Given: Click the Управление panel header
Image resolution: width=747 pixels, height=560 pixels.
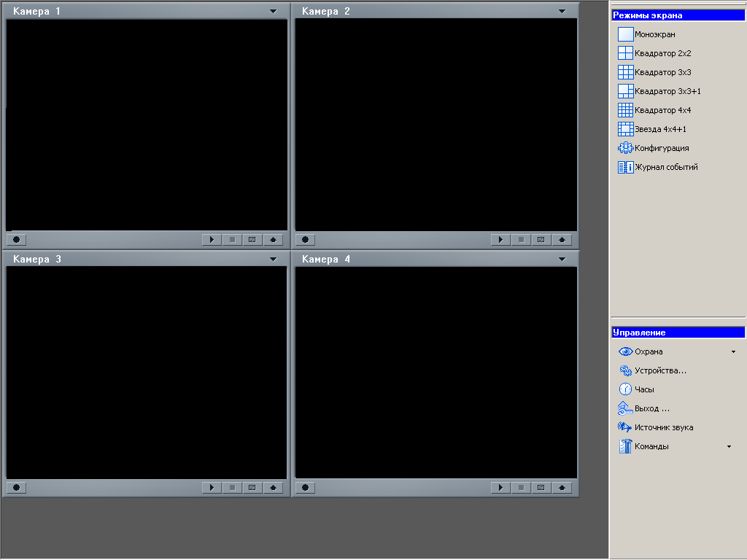Looking at the screenshot, I should pyautogui.click(x=678, y=332).
